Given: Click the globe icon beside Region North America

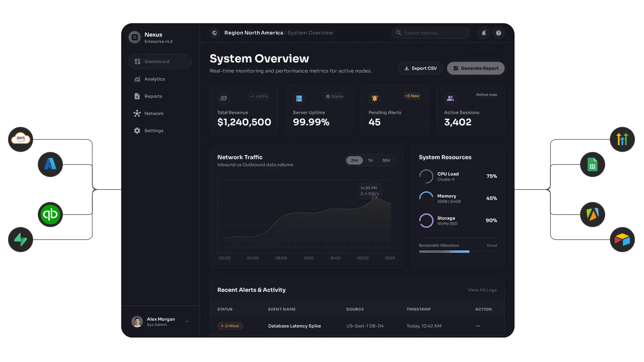Looking at the screenshot, I should click(214, 33).
